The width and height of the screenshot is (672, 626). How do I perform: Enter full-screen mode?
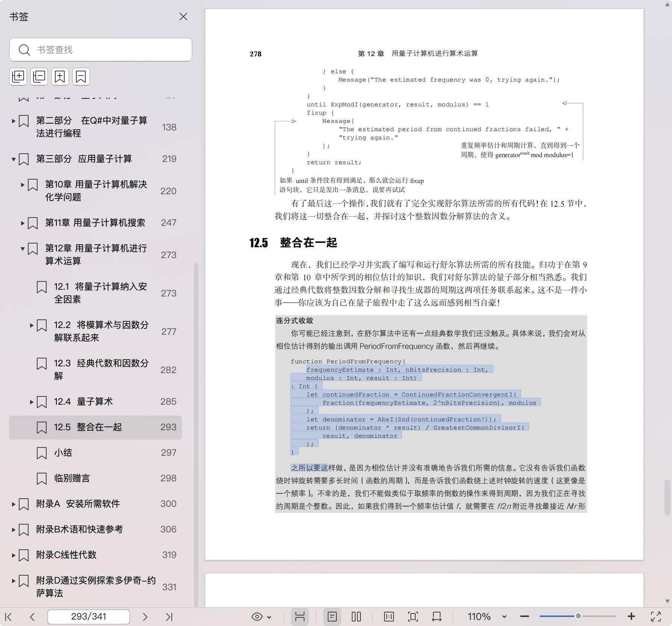point(656,617)
